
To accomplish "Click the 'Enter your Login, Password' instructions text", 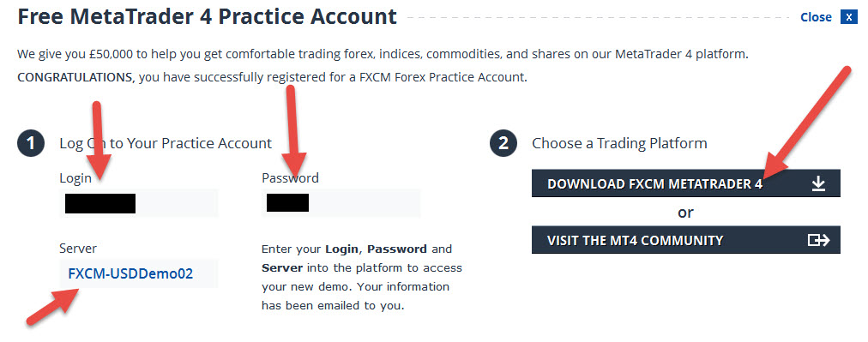I will tap(361, 277).
